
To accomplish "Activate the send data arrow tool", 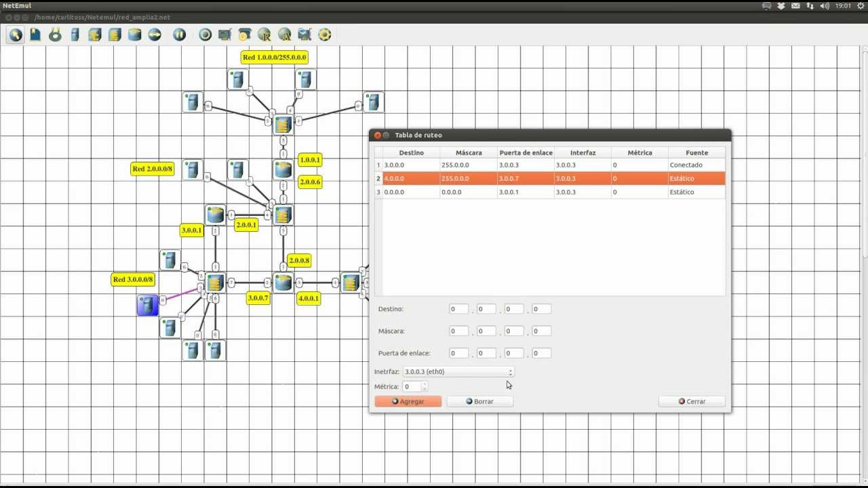I will pos(155,35).
